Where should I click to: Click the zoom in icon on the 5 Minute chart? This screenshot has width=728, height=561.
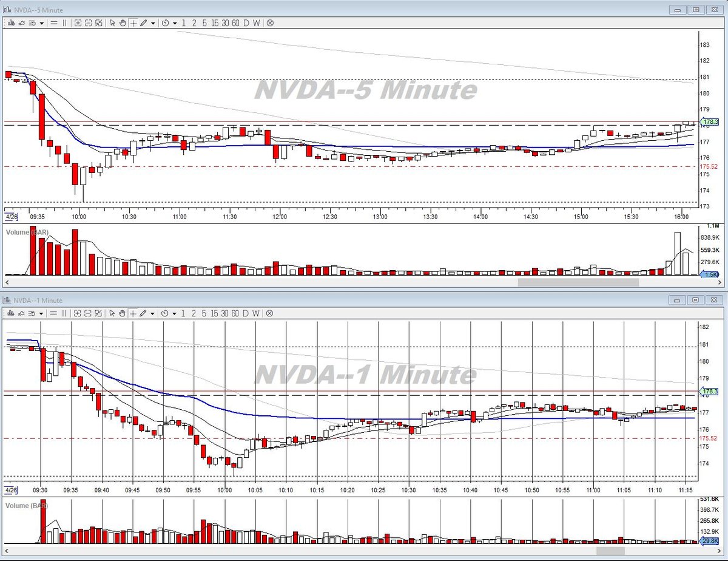(x=78, y=22)
